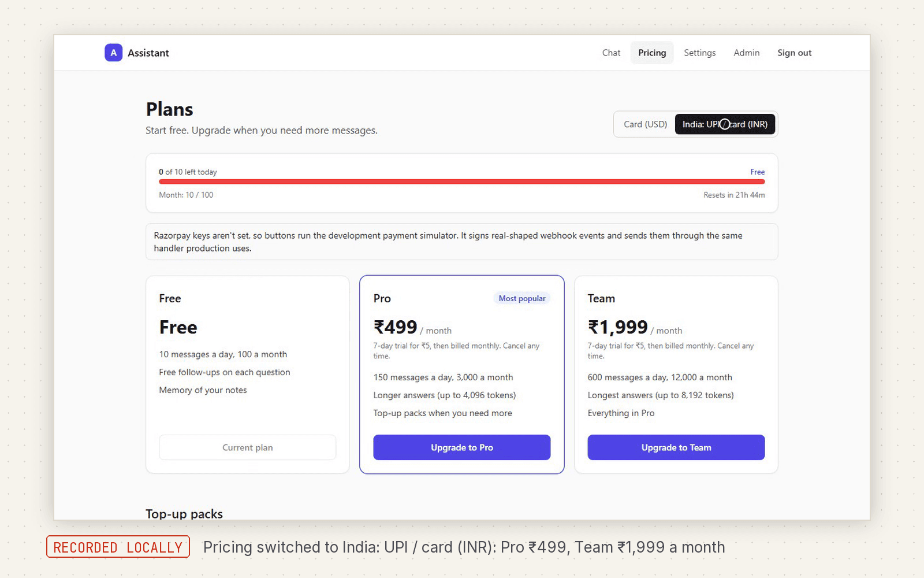924x578 pixels.
Task: Click "600 messages a day, 12,000 a month"
Action: click(660, 377)
